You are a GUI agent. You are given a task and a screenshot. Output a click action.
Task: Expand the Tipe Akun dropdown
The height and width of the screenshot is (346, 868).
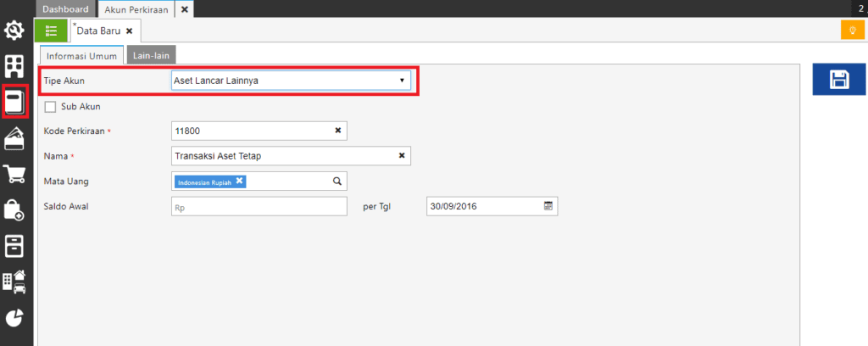coord(402,81)
